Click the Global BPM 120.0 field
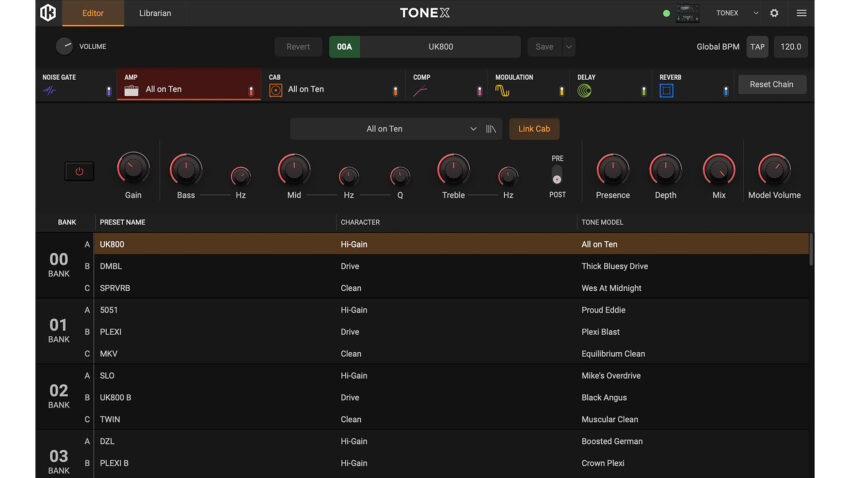 [791, 47]
